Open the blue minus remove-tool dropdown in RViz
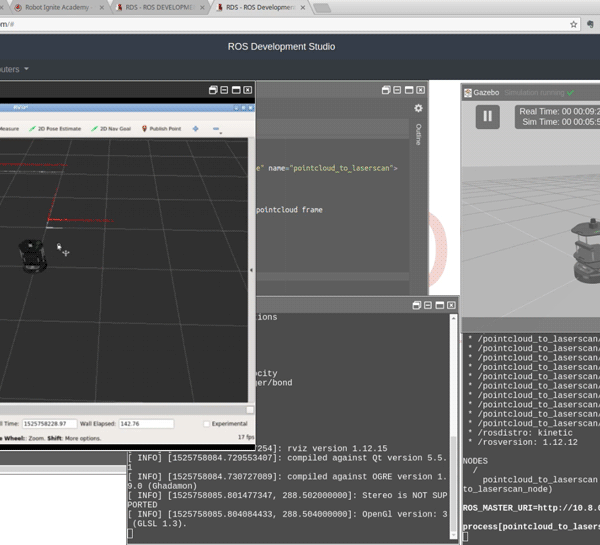 pos(217,129)
